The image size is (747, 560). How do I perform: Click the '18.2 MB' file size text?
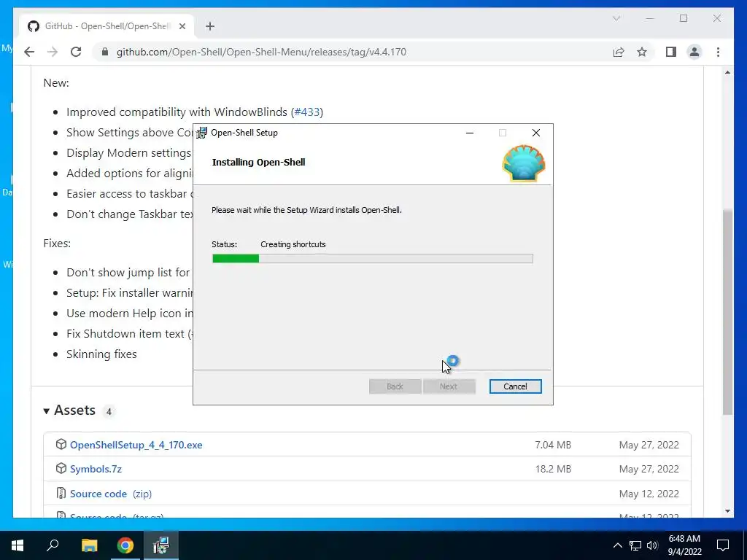point(553,469)
